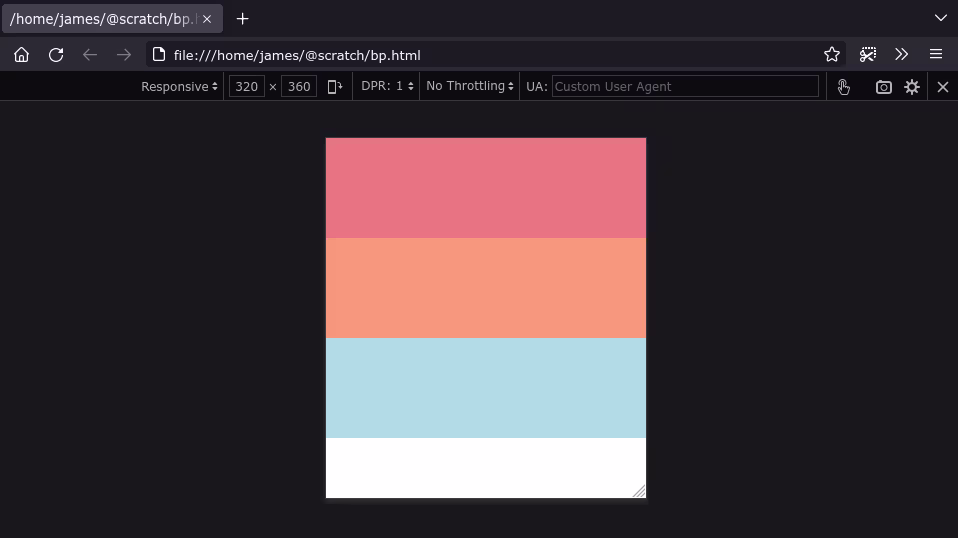Show more tools overflow chevron
958x538 pixels.
tap(902, 55)
